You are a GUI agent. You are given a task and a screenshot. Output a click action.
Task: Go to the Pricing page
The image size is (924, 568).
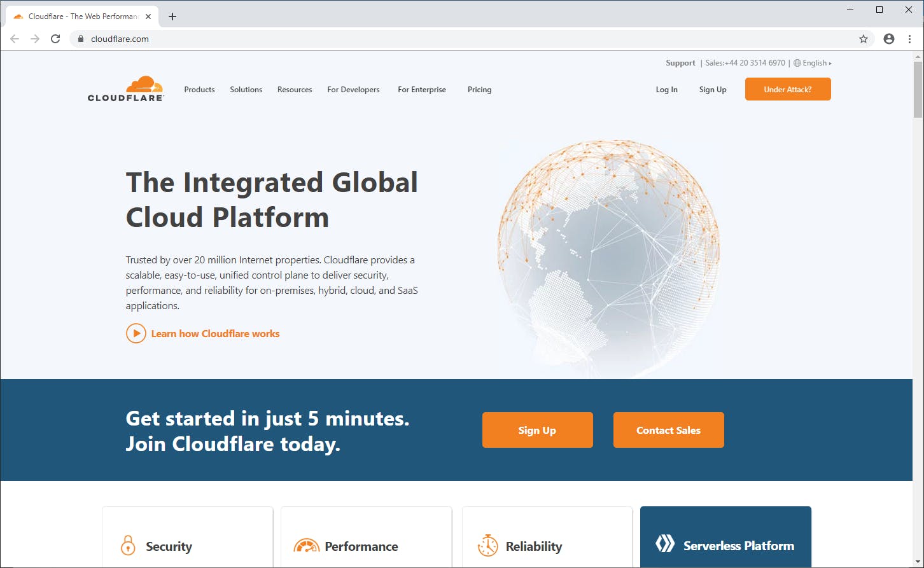(479, 90)
